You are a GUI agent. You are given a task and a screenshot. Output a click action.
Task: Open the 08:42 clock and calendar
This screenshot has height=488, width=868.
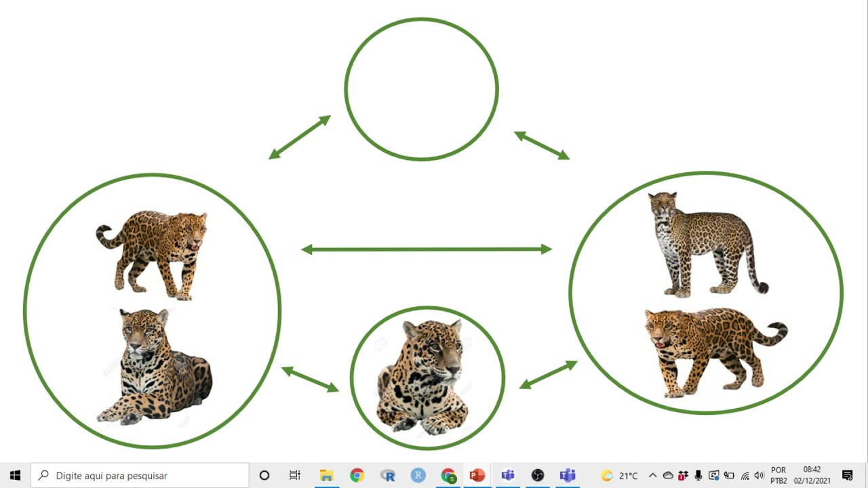812,475
